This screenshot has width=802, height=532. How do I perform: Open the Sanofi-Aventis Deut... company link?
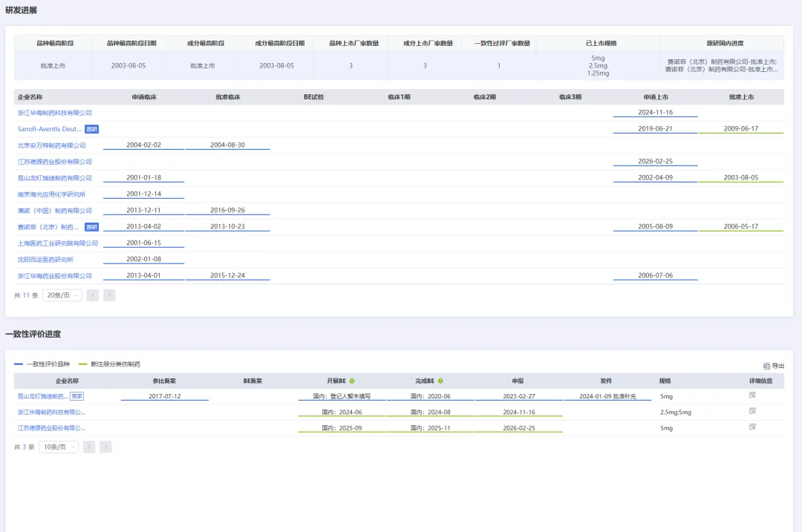[50, 129]
